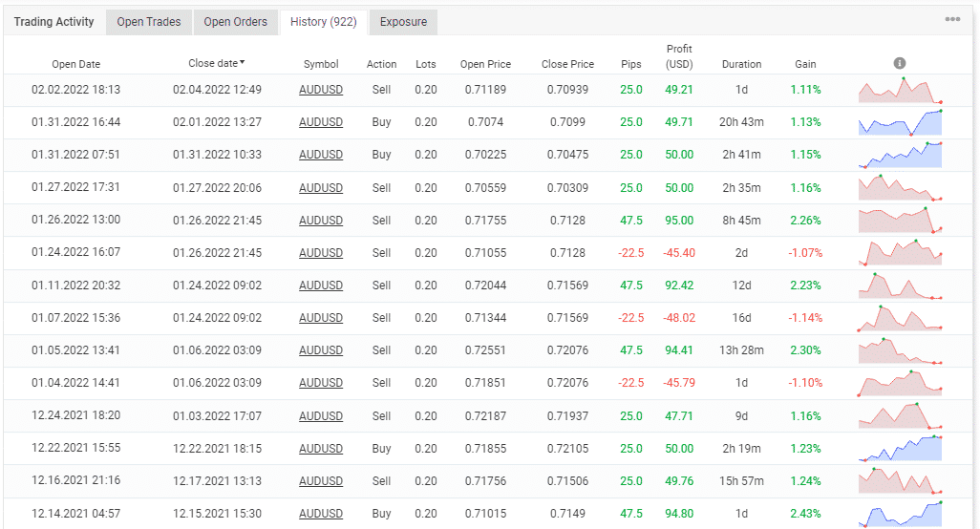Select profit value -48.02

pyautogui.click(x=679, y=318)
